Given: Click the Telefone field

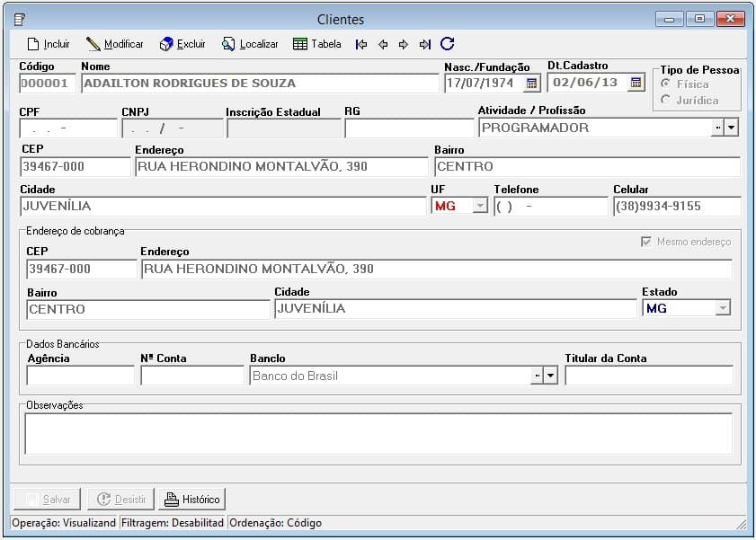Looking at the screenshot, I should (x=551, y=206).
